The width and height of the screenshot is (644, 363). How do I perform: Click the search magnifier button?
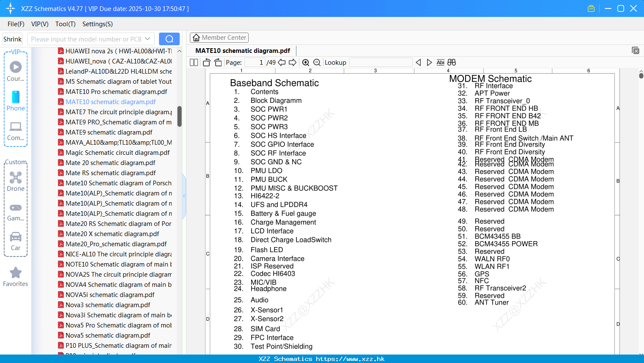(x=169, y=39)
